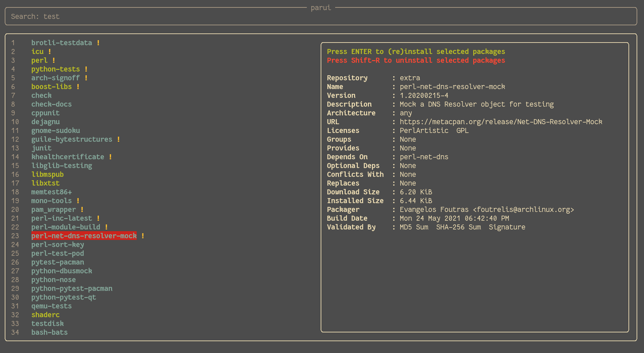Click the exclamation mark beside perl-net-dns-resolver-mock
The image size is (644, 353).
(x=143, y=236)
